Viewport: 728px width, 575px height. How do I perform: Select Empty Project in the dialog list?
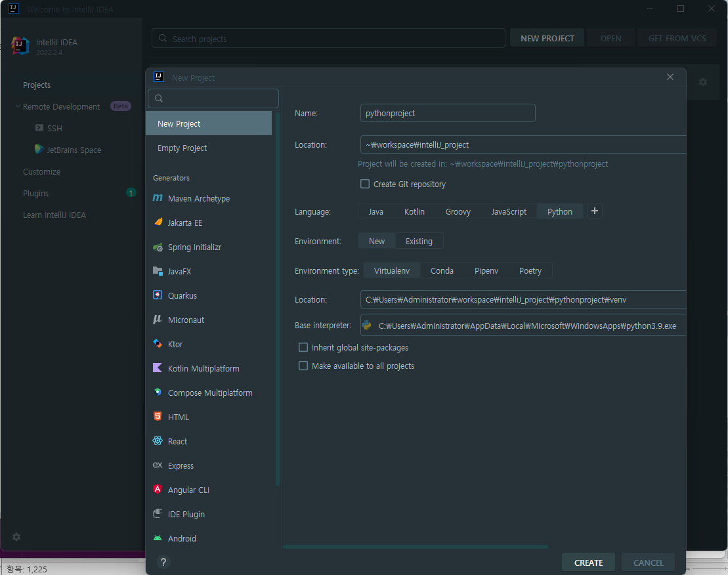[209, 148]
